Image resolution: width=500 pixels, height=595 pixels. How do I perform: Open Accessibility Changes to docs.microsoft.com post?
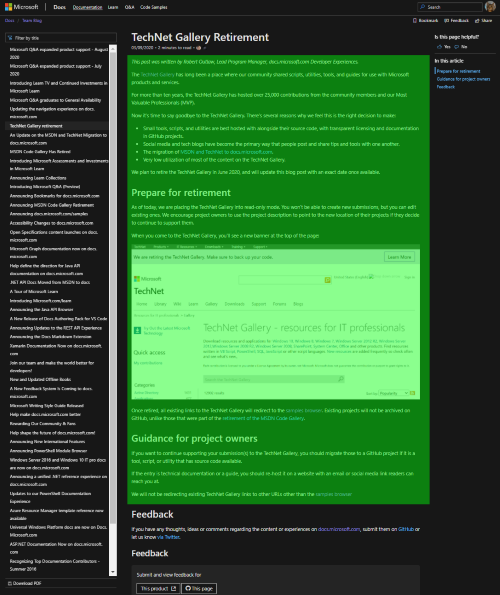tap(51, 223)
